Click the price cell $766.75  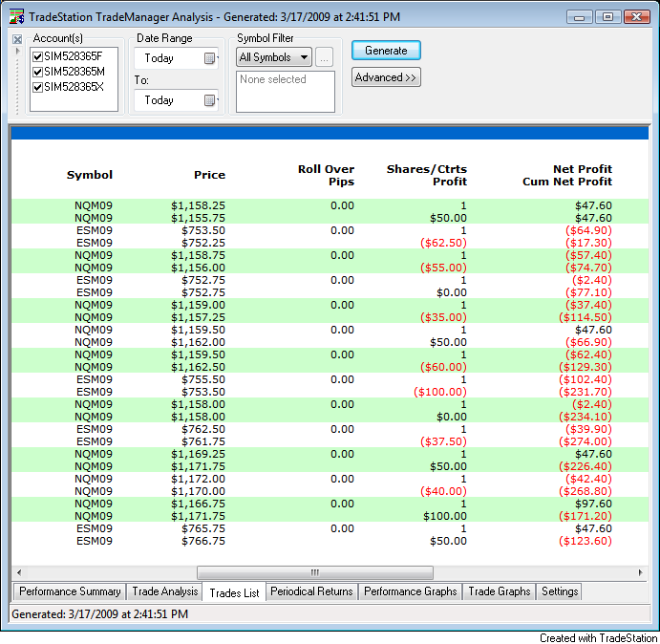click(203, 541)
